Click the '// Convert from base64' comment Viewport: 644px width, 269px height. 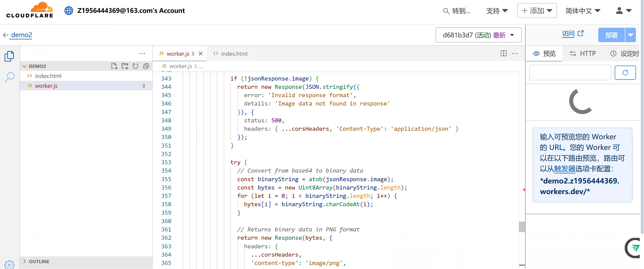[x=300, y=171]
